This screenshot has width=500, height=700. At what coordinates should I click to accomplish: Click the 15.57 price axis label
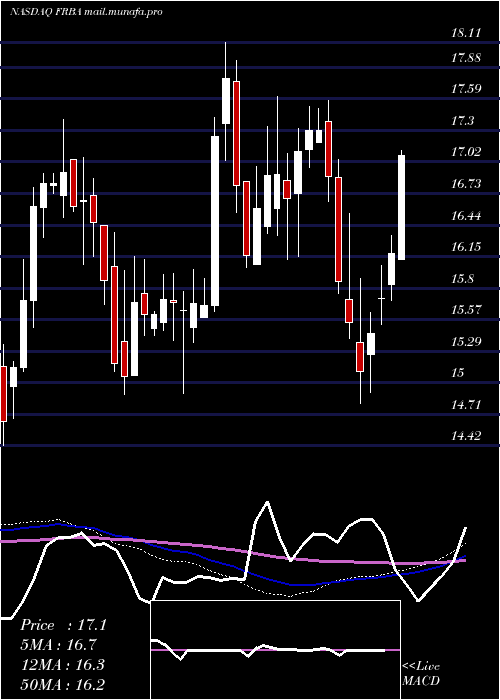(x=466, y=309)
